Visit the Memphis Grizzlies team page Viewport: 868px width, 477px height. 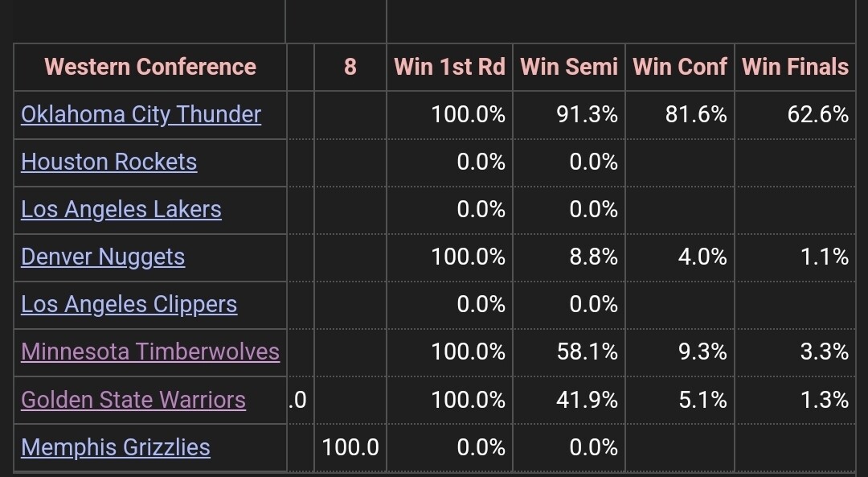tap(116, 447)
